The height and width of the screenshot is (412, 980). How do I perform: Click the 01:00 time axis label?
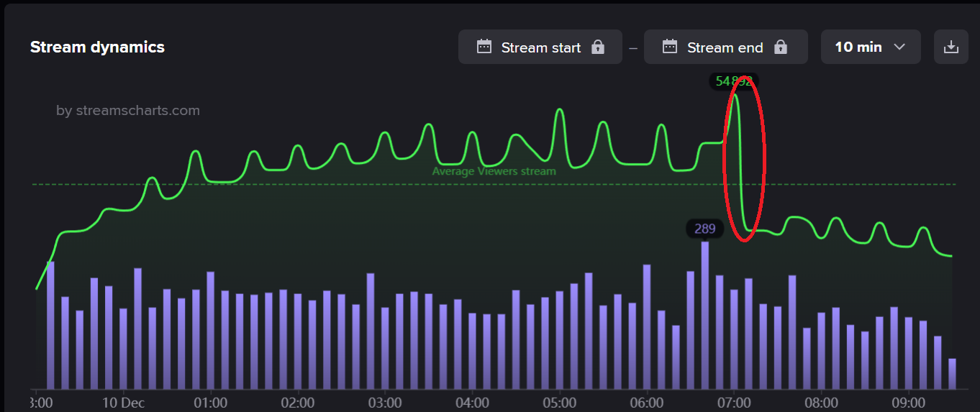point(211,402)
